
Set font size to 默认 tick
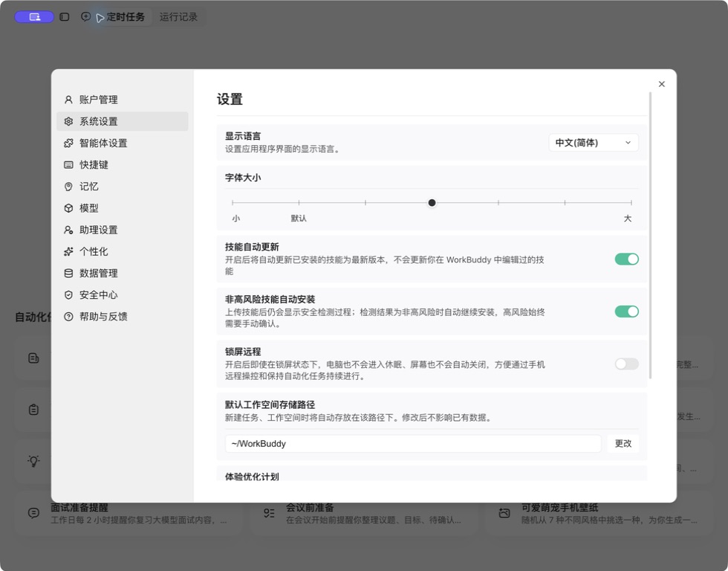[x=299, y=202]
